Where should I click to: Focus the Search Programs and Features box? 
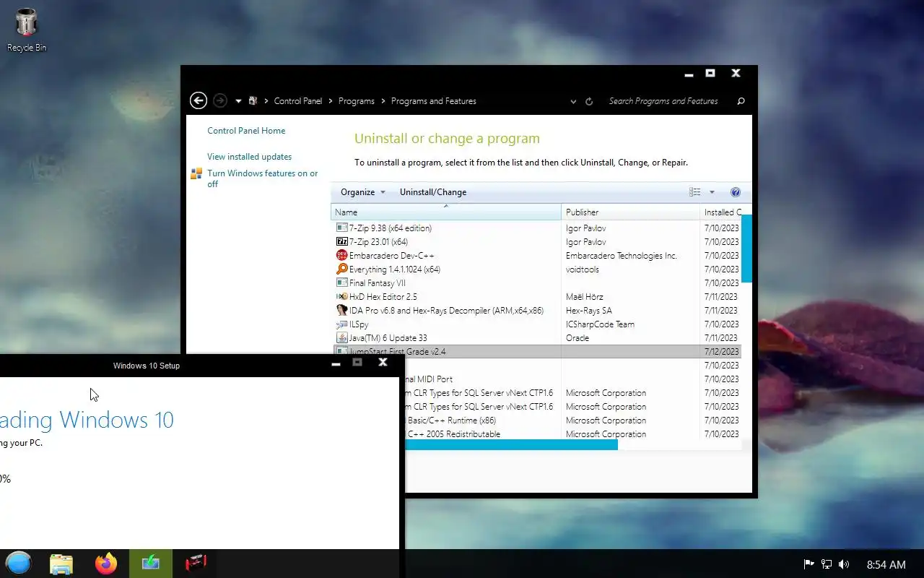tap(663, 101)
